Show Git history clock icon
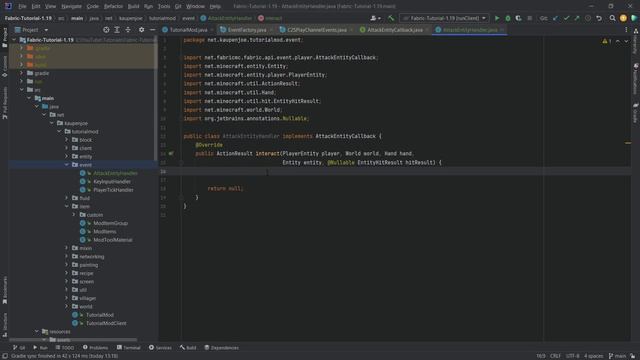Viewport: 640px width, 360px height. tap(588, 18)
